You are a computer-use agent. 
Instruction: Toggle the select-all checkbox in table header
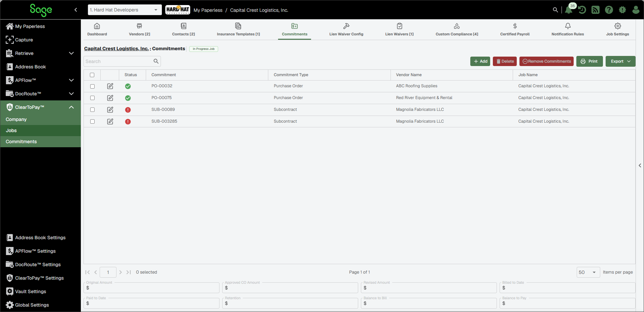(92, 75)
